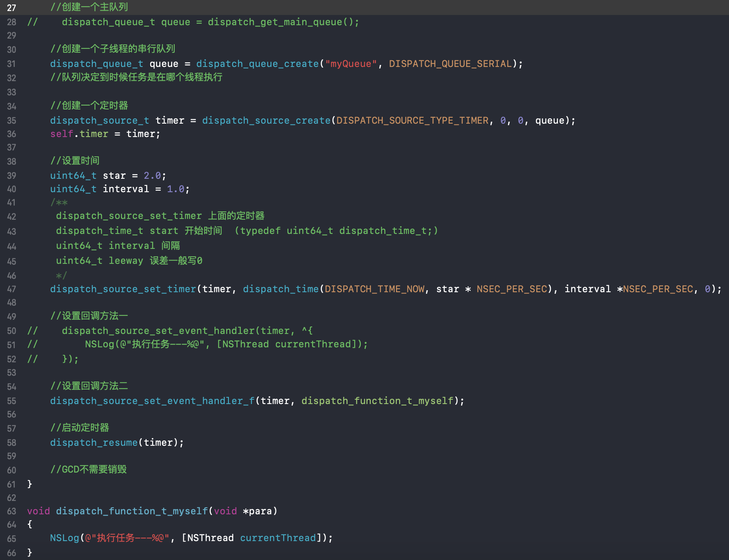Click commented 'dispatch_get_main_queue()' on line 28
Screen dimensions: 729x560
(x=281, y=22)
